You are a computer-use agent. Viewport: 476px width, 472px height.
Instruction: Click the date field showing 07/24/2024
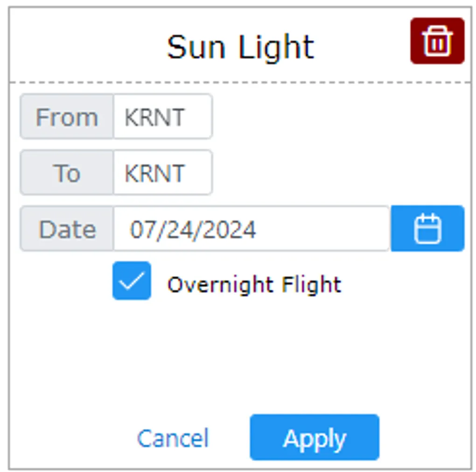pos(251,229)
